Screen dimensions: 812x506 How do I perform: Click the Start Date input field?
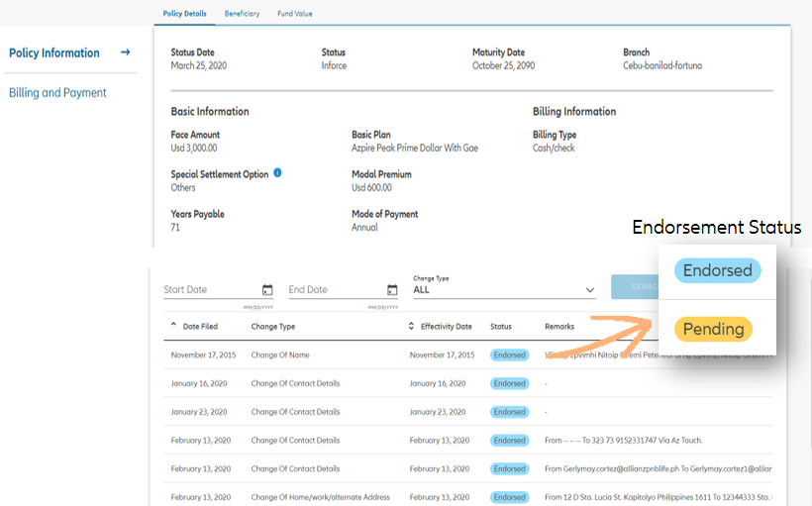[210, 290]
